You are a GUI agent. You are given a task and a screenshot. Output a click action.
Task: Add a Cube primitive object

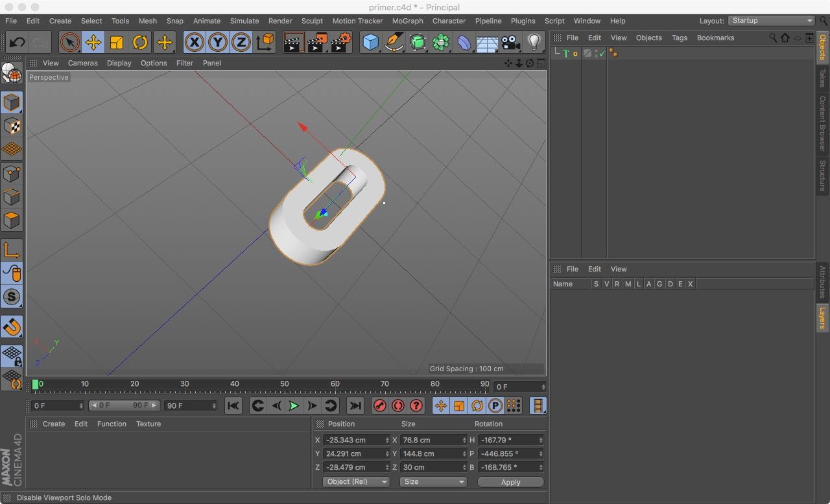370,43
